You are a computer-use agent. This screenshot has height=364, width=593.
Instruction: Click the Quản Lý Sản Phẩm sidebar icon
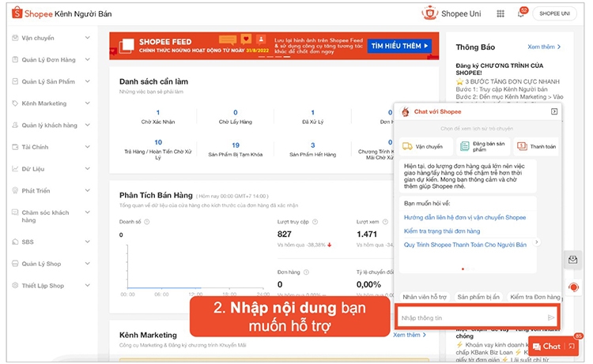(15, 81)
